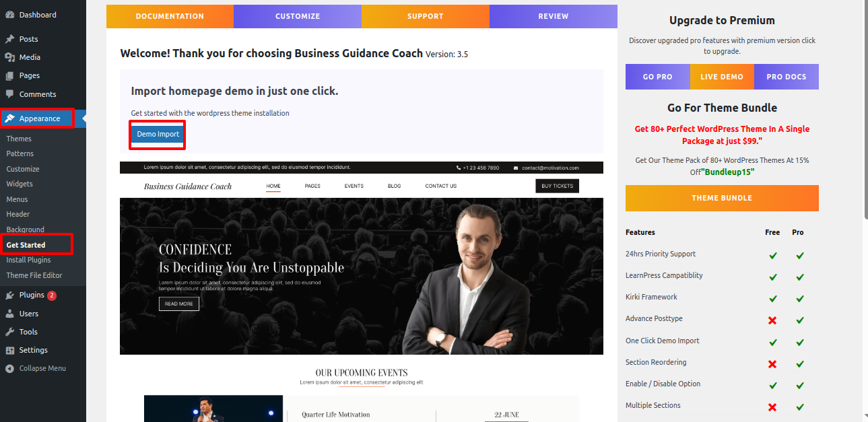868x422 pixels.
Task: Open Dashboard via its gauge icon
Action: tap(9, 15)
